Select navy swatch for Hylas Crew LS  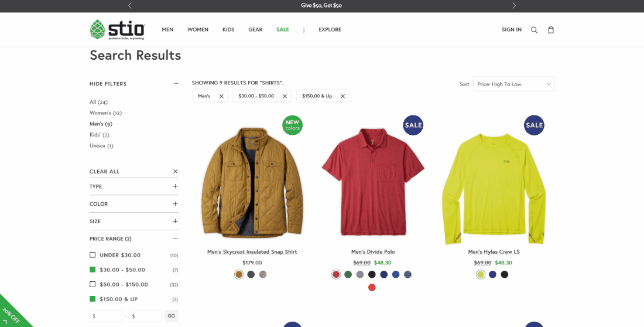click(x=492, y=274)
